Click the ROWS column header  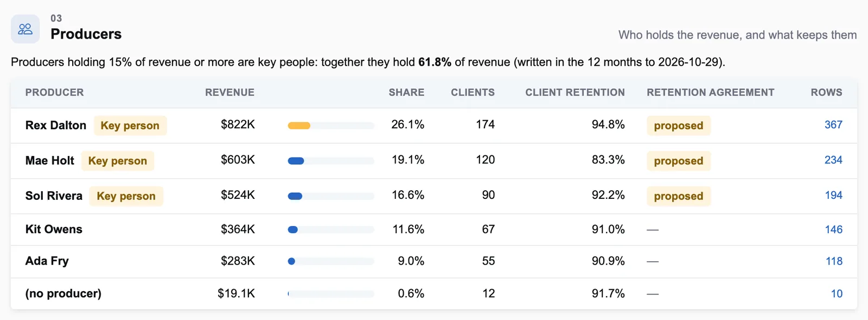827,92
